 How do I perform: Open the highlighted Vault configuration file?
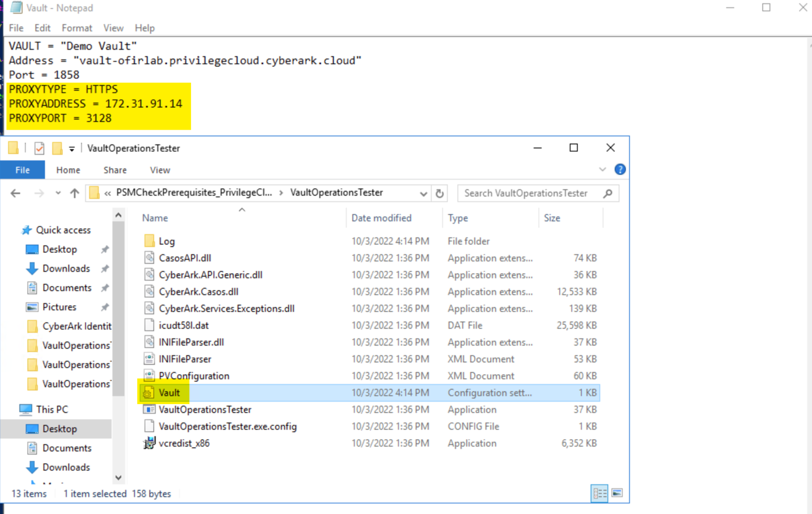pyautogui.click(x=171, y=392)
